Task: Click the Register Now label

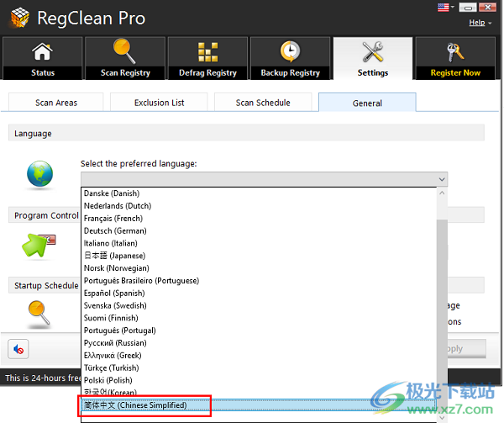Action: click(x=455, y=73)
